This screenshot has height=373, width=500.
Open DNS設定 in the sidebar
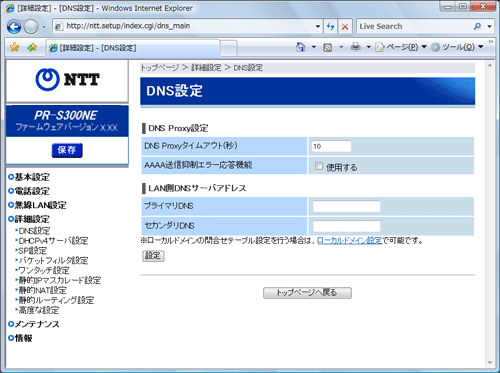(x=34, y=231)
